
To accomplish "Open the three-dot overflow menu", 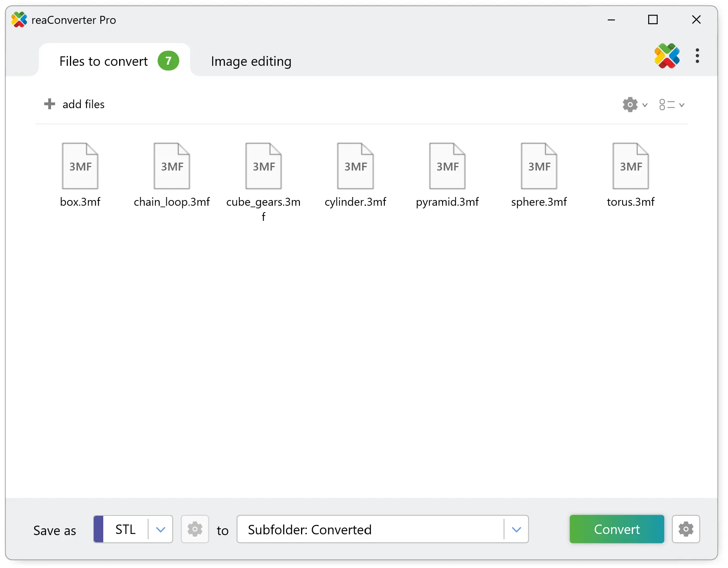I will [698, 56].
